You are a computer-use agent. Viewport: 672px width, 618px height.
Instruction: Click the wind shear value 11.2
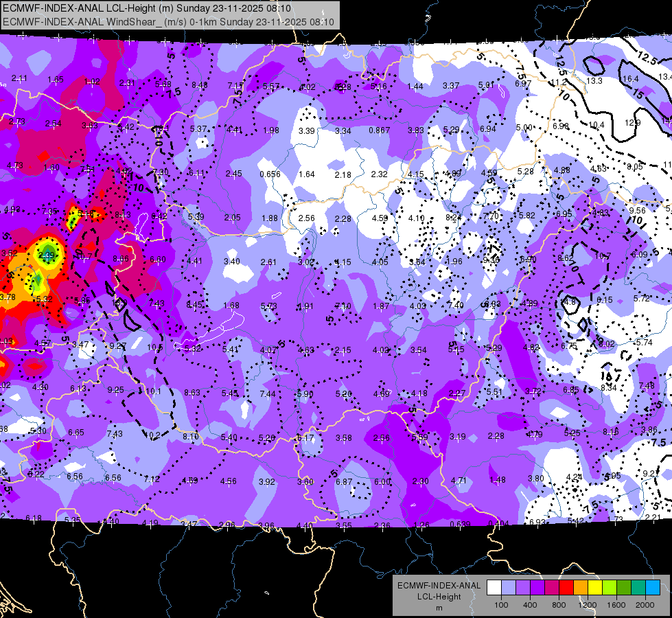[x=559, y=82]
